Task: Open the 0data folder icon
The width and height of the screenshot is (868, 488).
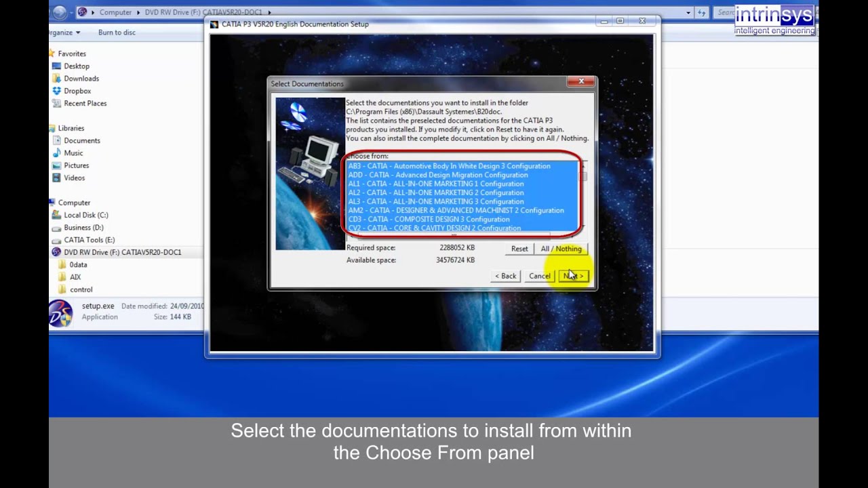Action: click(62, 265)
